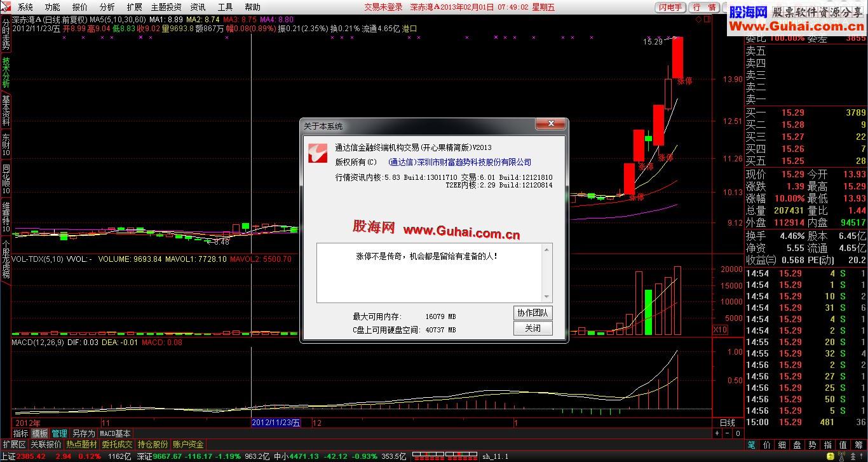Click the 闪电手 button
The width and height of the screenshot is (868, 462).
coord(670,7)
